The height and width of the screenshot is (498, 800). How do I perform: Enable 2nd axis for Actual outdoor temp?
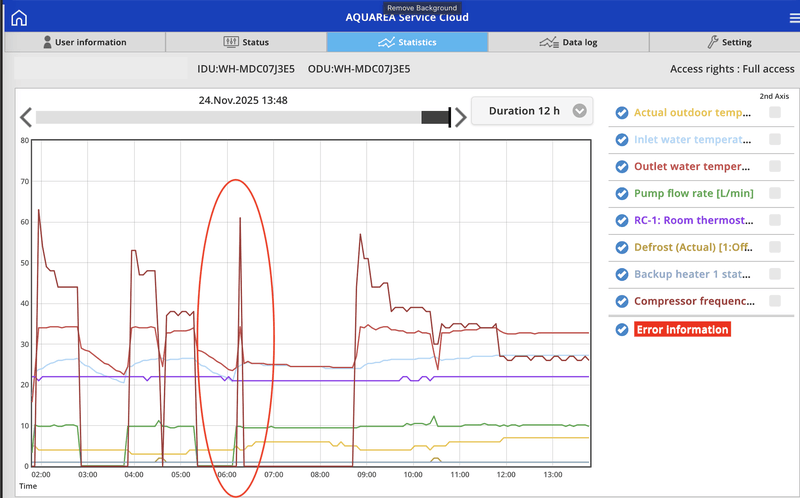774,112
